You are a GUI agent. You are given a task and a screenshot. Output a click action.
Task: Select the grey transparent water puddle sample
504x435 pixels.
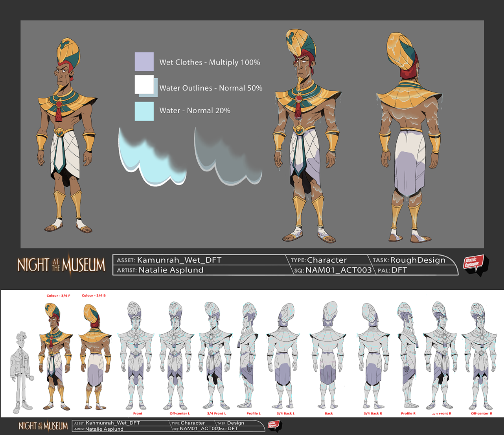tap(228, 156)
